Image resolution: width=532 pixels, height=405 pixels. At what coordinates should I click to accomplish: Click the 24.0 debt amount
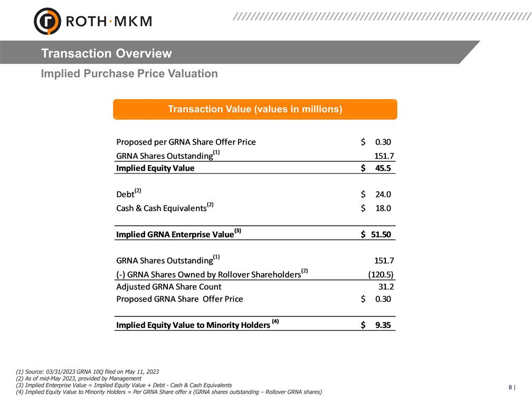[x=383, y=195]
